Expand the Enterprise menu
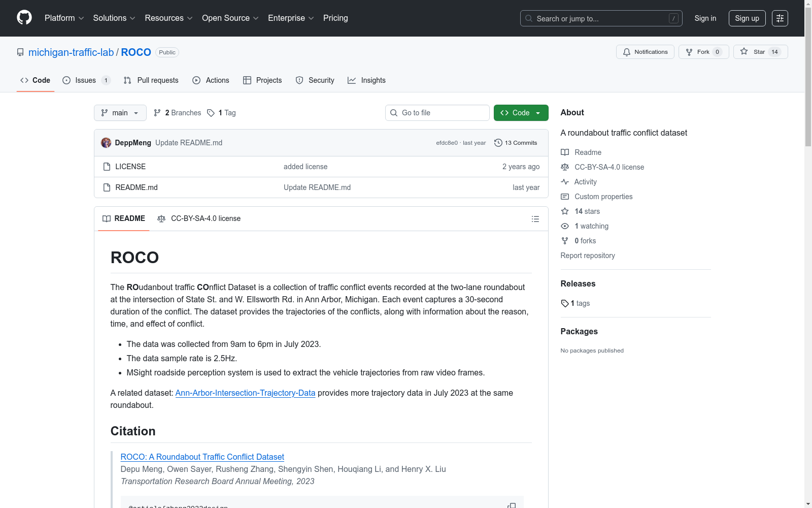This screenshot has height=508, width=812. pos(291,18)
